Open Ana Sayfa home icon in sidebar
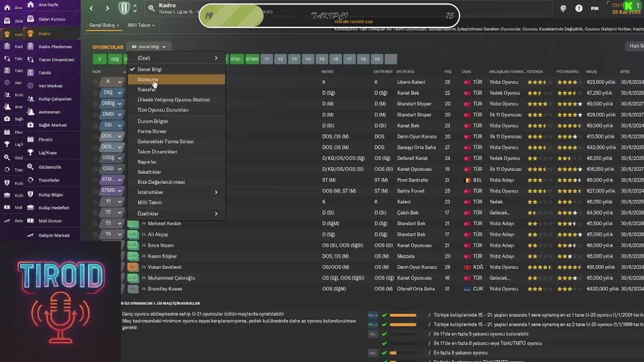 click(x=30, y=5)
